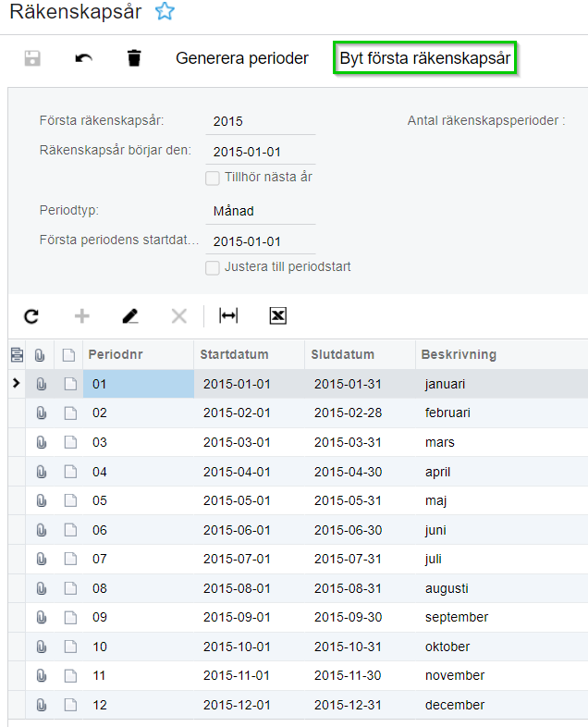The height and width of the screenshot is (727, 588).
Task: Sort by the Periodnr column header
Action: click(x=138, y=354)
